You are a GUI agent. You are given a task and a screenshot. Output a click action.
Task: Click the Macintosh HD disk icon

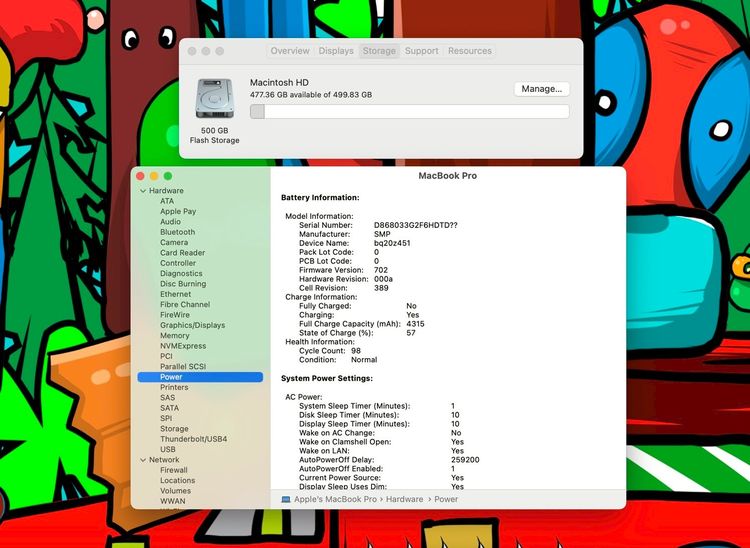point(215,99)
